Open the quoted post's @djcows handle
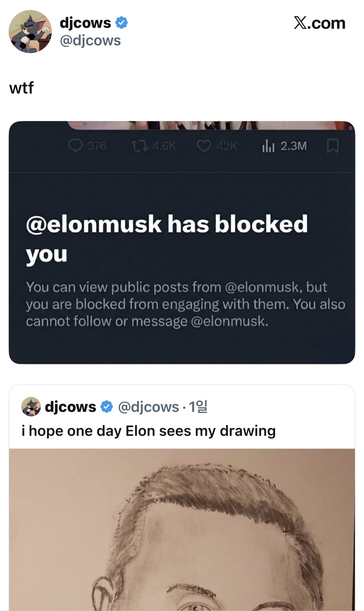 [x=148, y=407]
